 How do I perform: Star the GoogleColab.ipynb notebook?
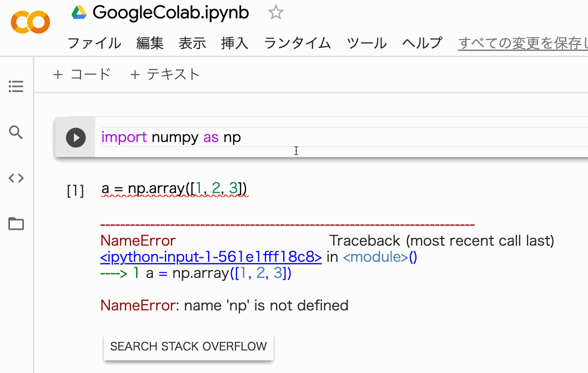coord(275,13)
